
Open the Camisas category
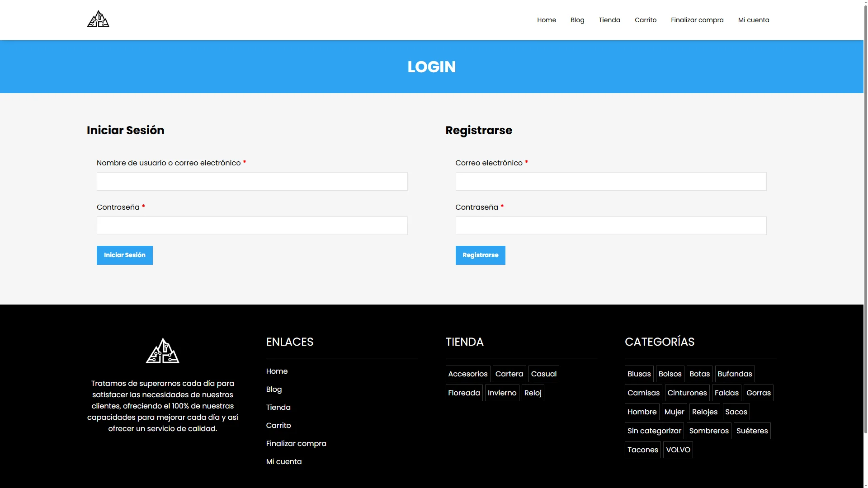pyautogui.click(x=643, y=393)
